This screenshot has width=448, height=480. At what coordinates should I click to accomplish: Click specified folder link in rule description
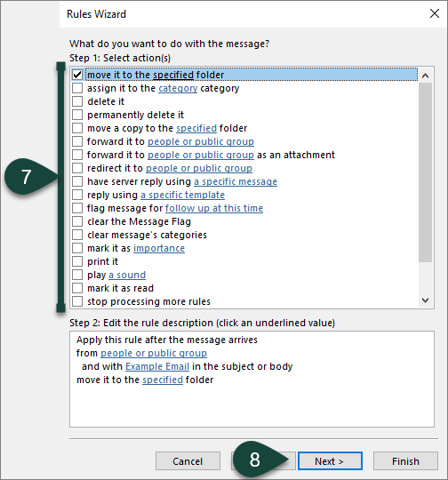pos(163,380)
